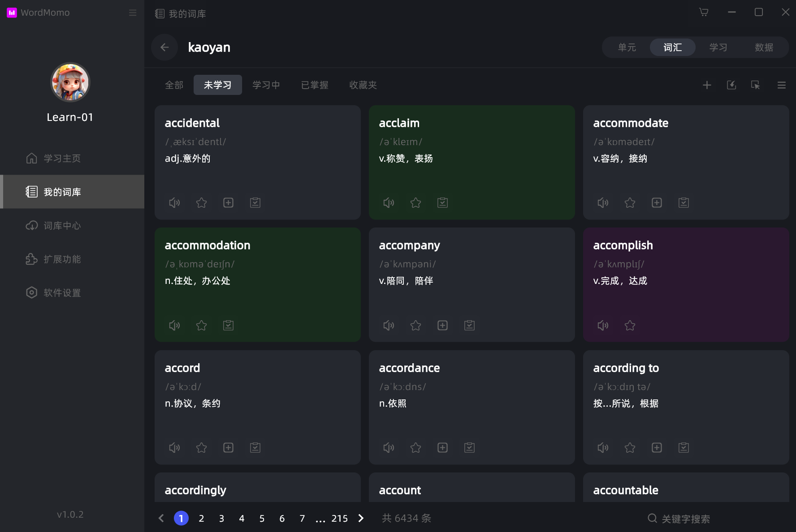Select the 词汇 tab
796x532 pixels.
click(x=672, y=47)
